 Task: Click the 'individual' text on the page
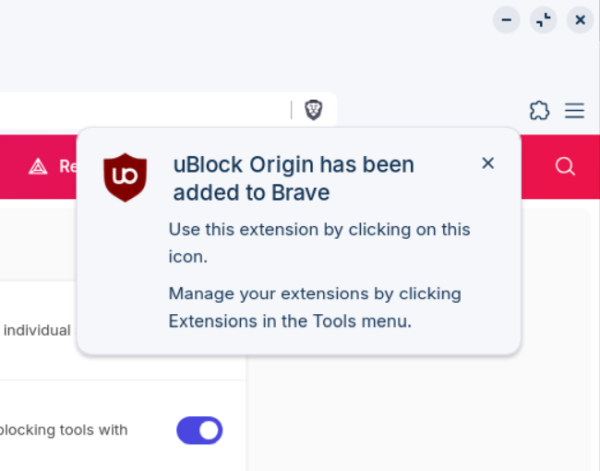pos(37,330)
